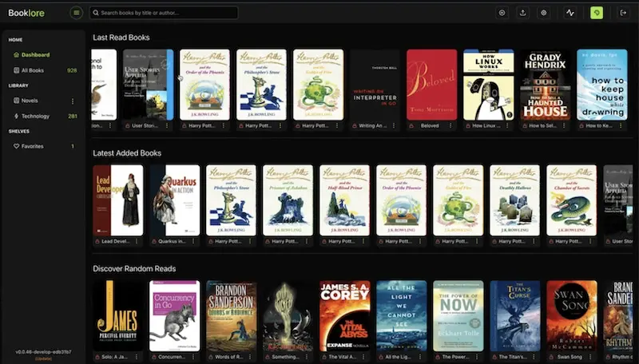Open the Concurrency in Go cover
The height and width of the screenshot is (364, 639).
[174, 316]
